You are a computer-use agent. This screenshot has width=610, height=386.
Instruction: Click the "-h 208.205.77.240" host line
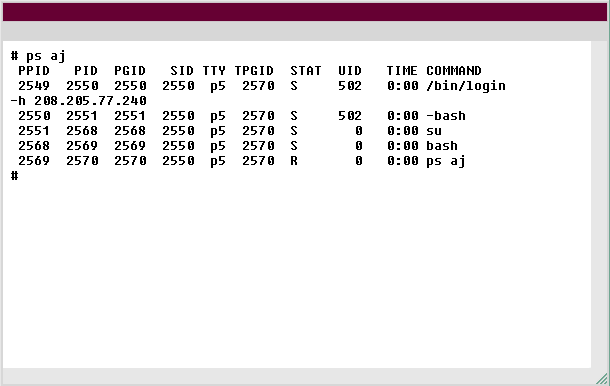pos(78,101)
